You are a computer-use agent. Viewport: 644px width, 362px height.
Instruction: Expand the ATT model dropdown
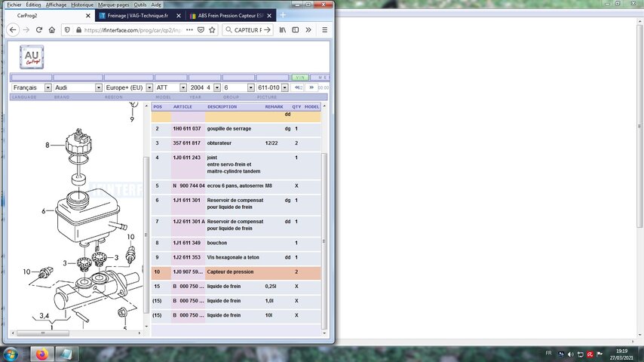(182, 87)
